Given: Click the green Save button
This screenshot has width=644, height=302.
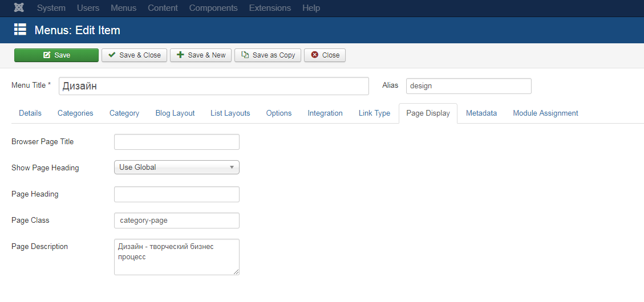Looking at the screenshot, I should [56, 55].
